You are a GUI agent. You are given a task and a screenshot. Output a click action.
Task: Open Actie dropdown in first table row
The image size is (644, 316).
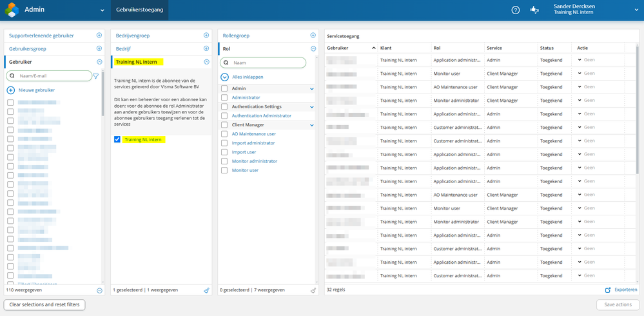point(580,60)
